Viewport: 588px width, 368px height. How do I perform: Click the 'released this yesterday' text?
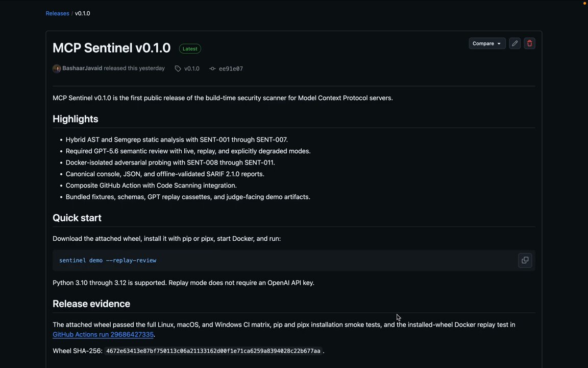[134, 68]
